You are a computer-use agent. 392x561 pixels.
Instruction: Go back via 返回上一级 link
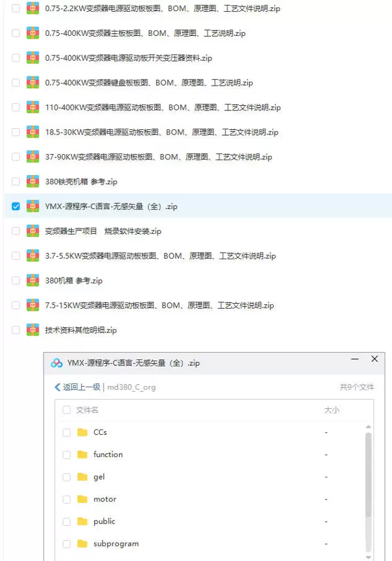(x=78, y=387)
